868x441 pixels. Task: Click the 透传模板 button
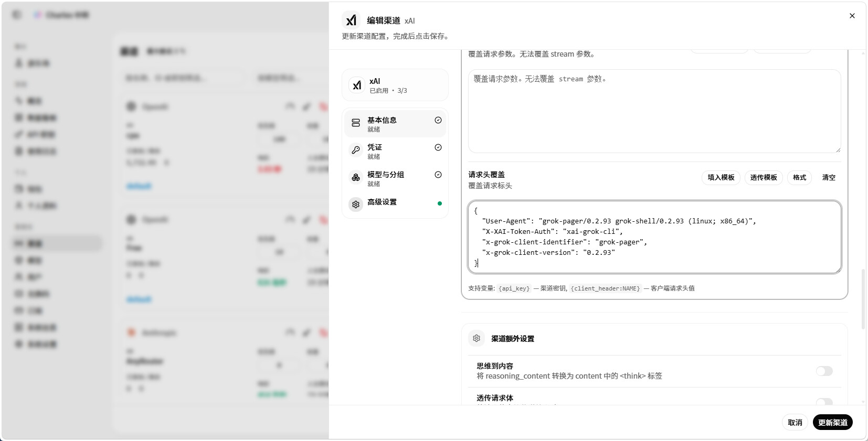click(x=764, y=178)
